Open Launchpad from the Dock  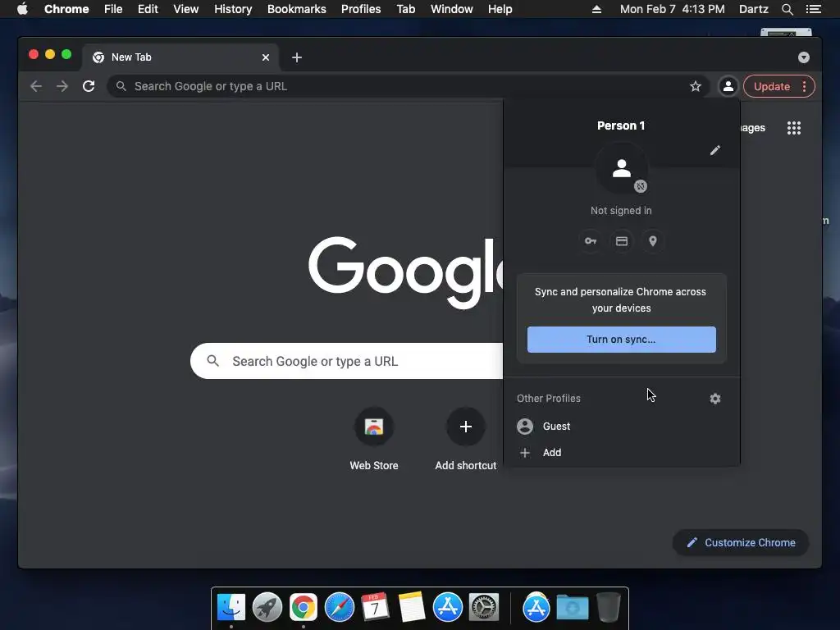click(267, 608)
